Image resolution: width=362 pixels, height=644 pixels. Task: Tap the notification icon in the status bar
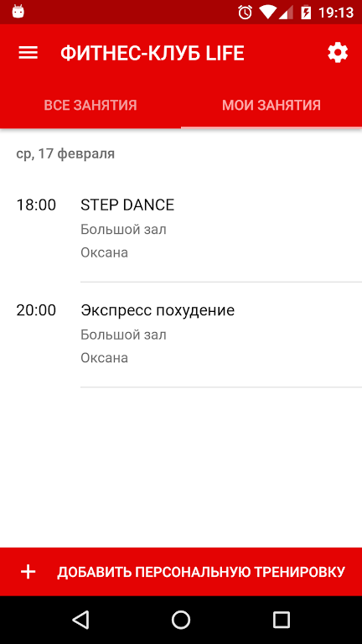pyautogui.click(x=18, y=12)
